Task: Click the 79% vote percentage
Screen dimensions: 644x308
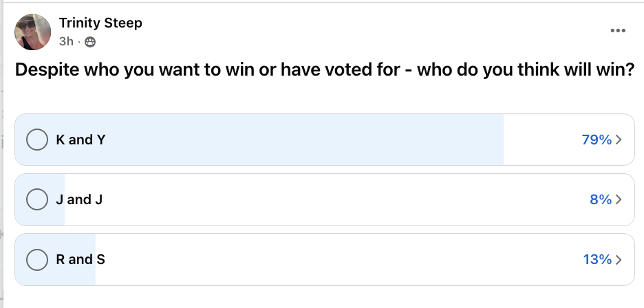Action: click(597, 140)
